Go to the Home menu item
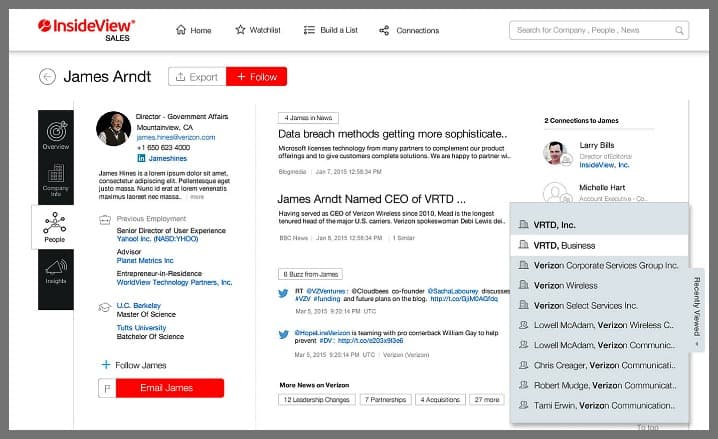Viewport: 718px width, 439px height. [x=193, y=30]
